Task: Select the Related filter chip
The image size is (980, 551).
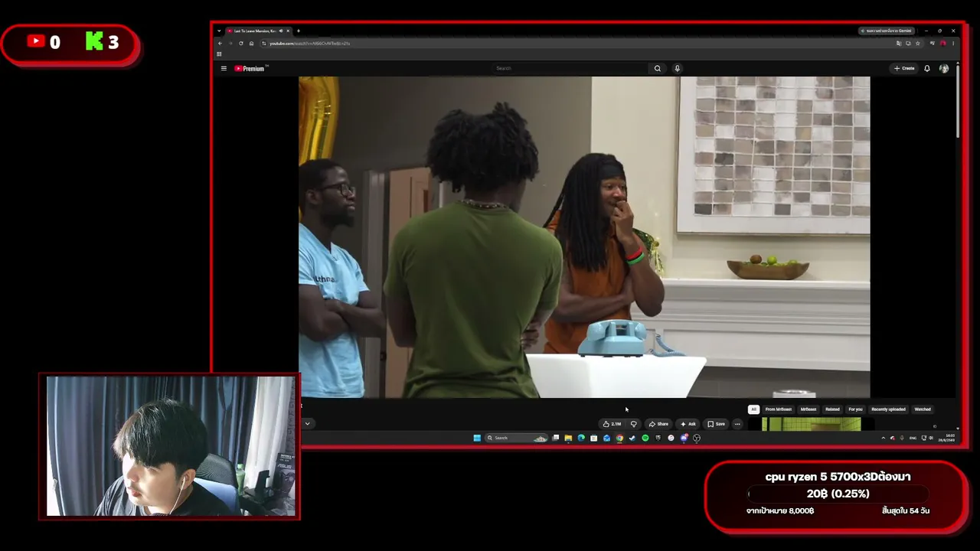Action: 832,409
